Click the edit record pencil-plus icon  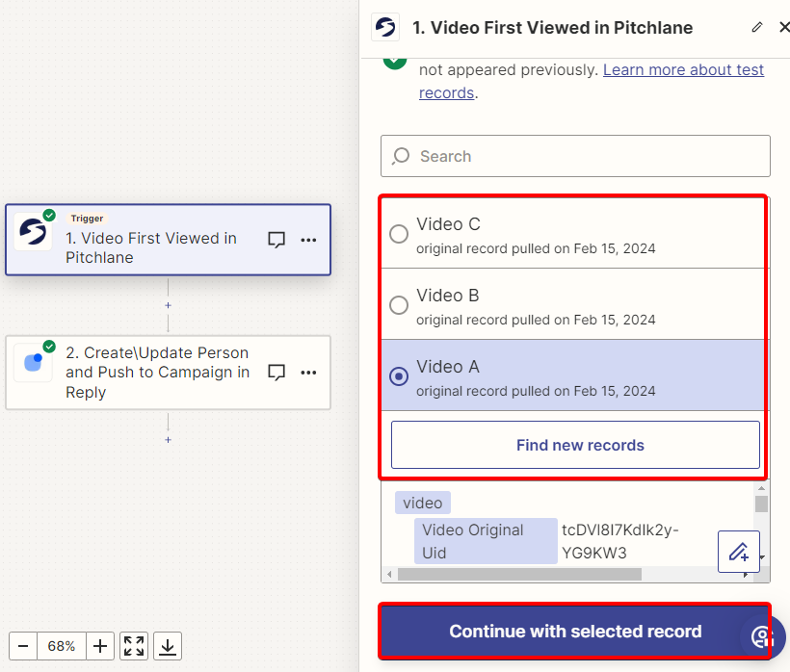[x=739, y=552]
